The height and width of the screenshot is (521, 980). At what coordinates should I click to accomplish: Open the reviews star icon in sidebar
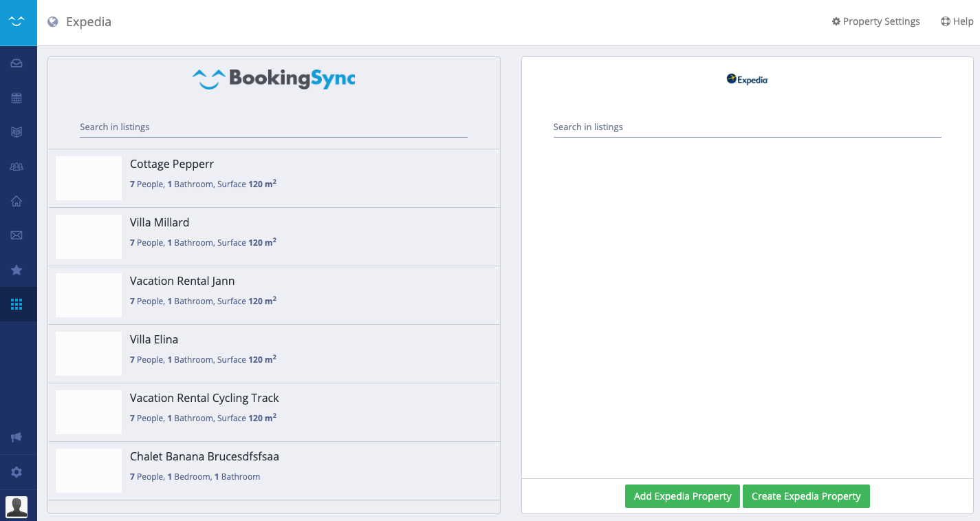(17, 270)
